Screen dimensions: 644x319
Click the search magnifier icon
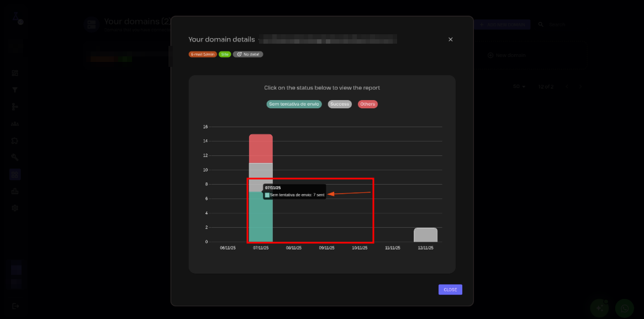click(541, 24)
